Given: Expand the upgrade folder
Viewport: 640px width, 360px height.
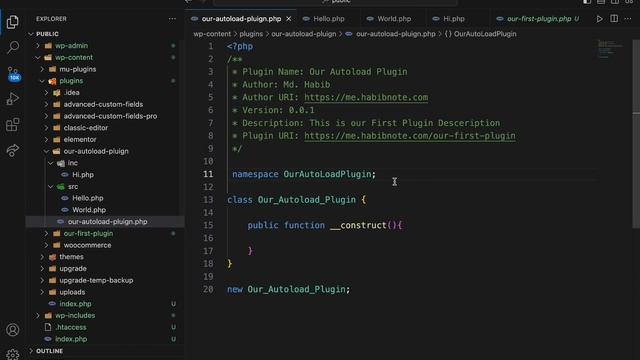Looking at the screenshot, I should tap(42, 269).
